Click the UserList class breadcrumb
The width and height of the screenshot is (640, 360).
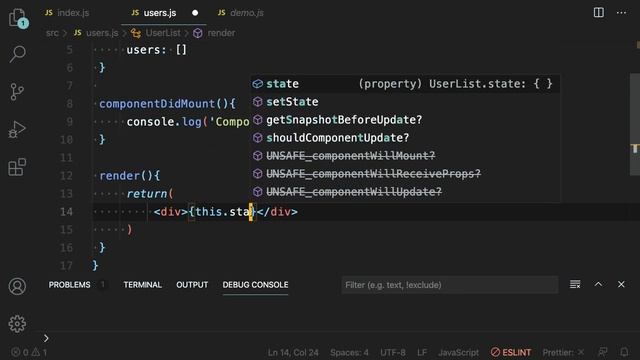tap(156, 33)
